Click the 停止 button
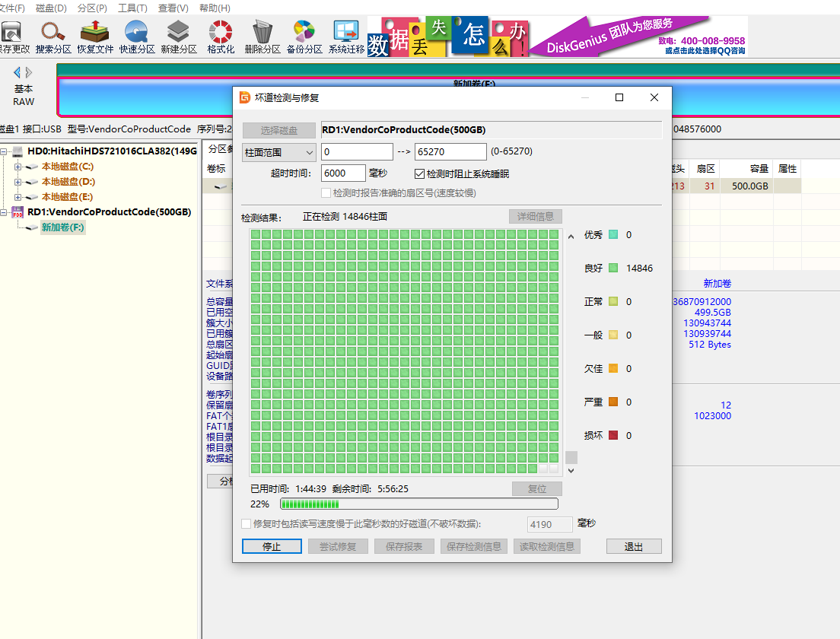Viewport: 840px width, 639px height. [x=272, y=546]
